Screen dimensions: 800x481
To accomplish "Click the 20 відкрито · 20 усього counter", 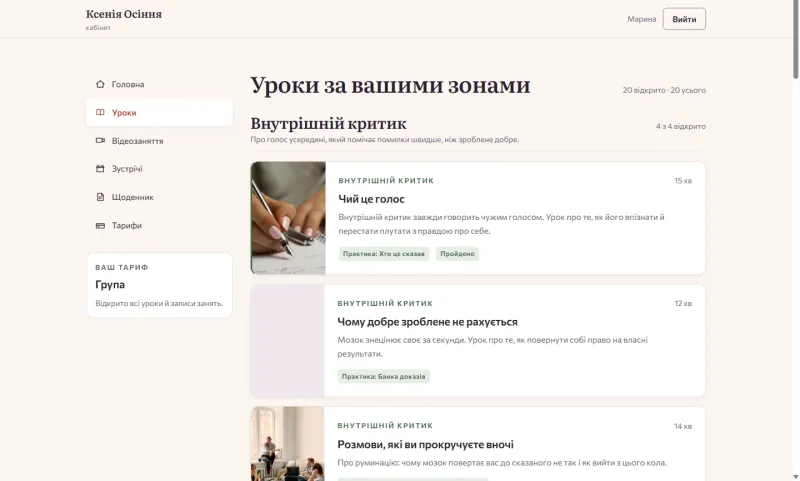I will coord(664,90).
